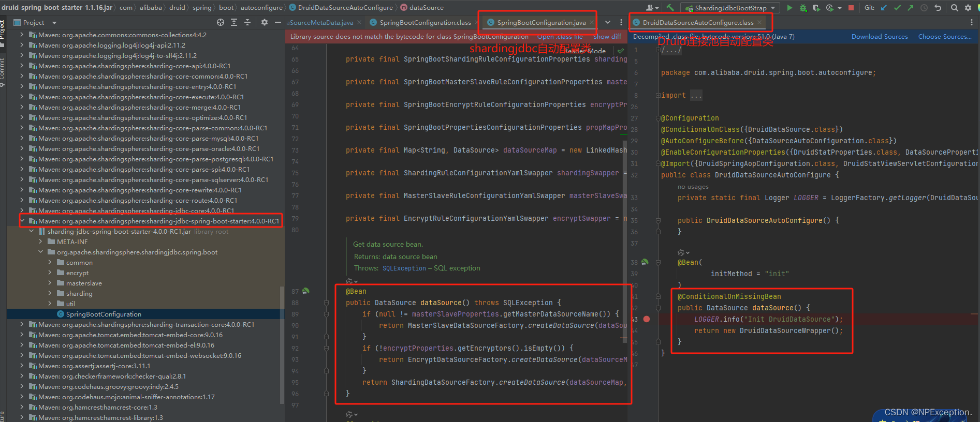
Task: Collapse the sharding-jdbc-spring-boot-starter Maven node
Action: tap(22, 221)
